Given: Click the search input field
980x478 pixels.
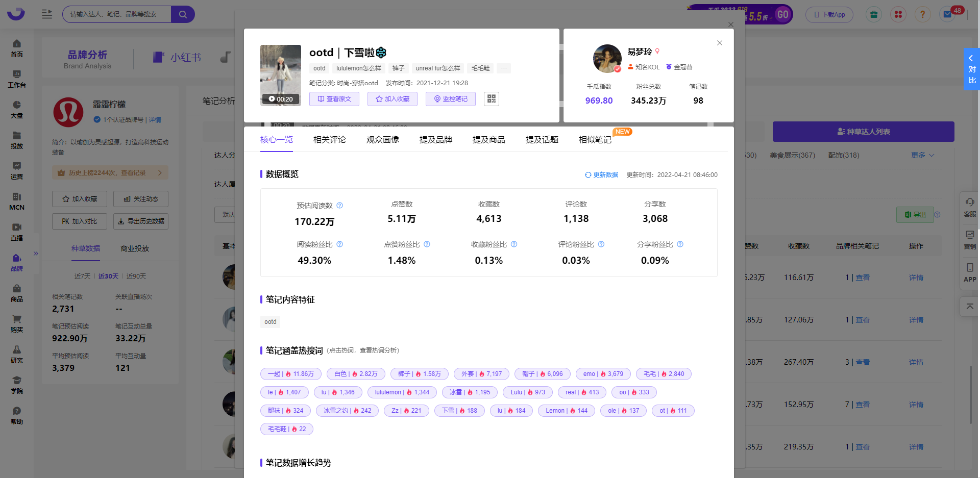Looking at the screenshot, I should [x=117, y=14].
